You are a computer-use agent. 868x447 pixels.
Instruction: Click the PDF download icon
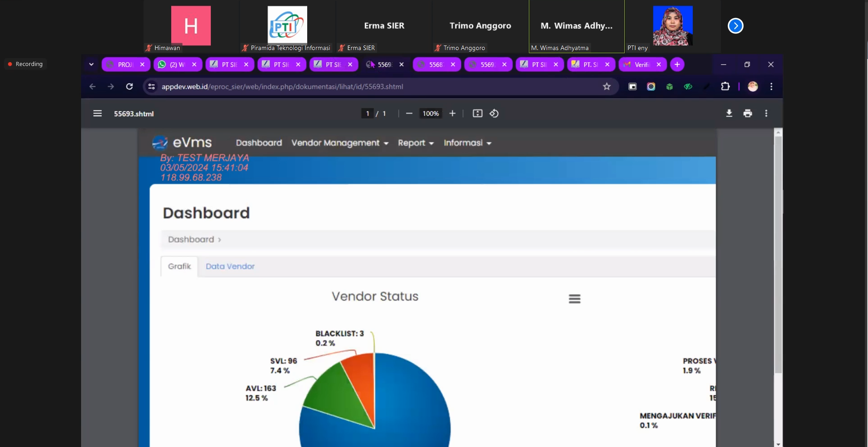point(729,114)
